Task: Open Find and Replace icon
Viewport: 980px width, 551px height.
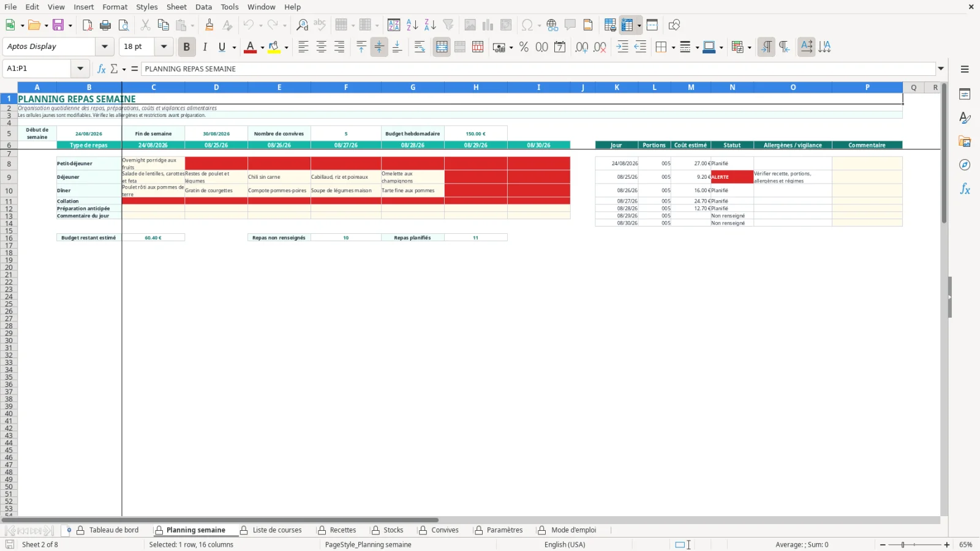Action: pyautogui.click(x=302, y=25)
